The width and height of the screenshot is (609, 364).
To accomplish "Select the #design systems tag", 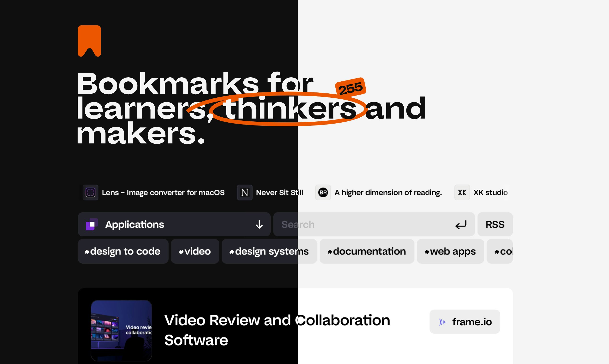I will pyautogui.click(x=269, y=251).
